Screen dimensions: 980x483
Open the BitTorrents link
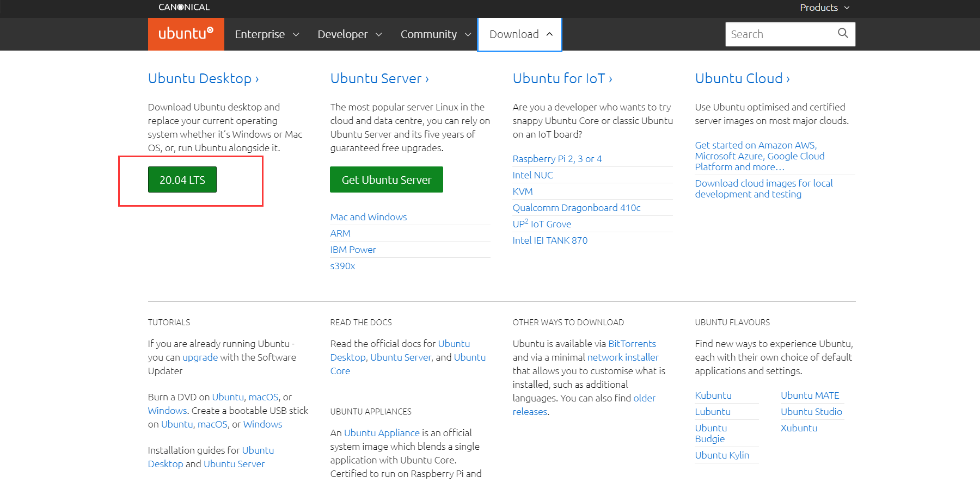pos(632,344)
